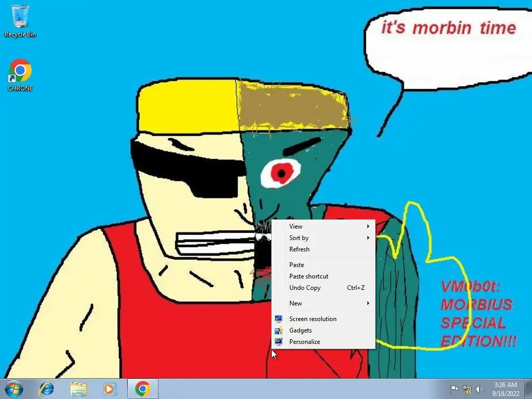Launch Internet Explorer from the taskbar

[46, 389]
